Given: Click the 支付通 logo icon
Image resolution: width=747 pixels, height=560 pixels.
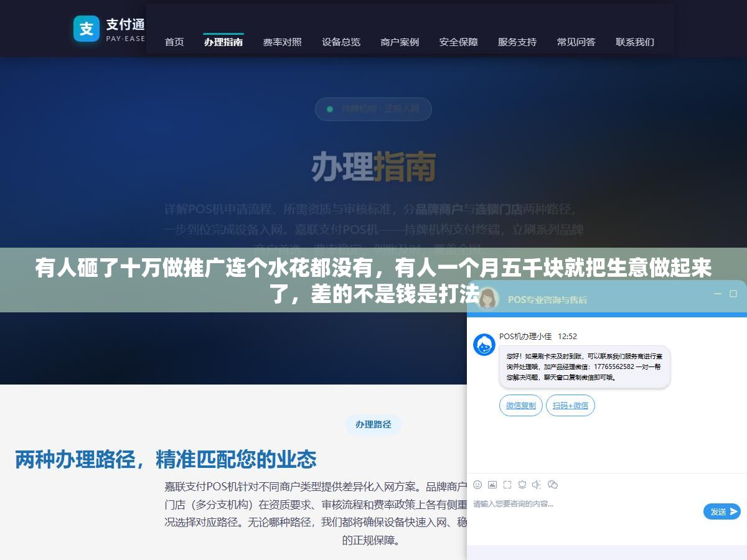Looking at the screenshot, I should 87,29.
